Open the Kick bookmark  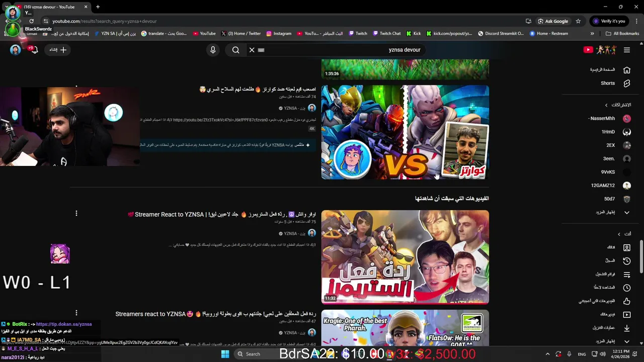click(x=413, y=34)
